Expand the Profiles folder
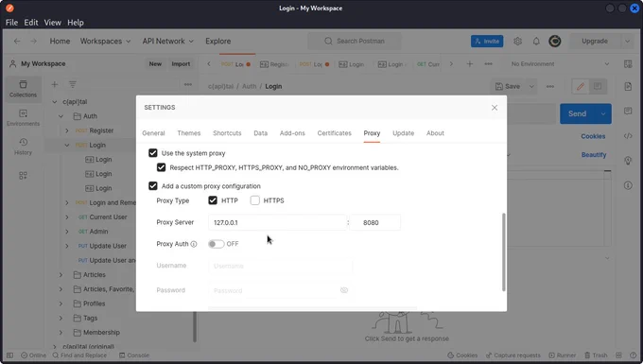This screenshot has width=643, height=364. [x=61, y=303]
